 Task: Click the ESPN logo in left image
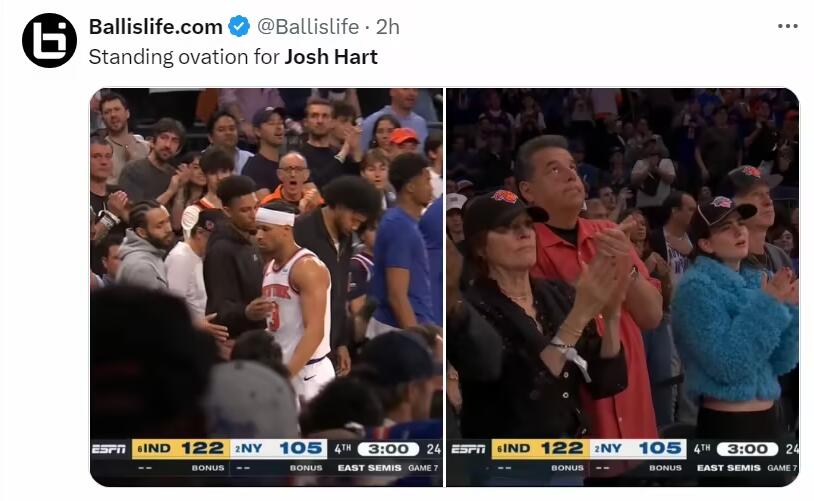[x=109, y=449]
